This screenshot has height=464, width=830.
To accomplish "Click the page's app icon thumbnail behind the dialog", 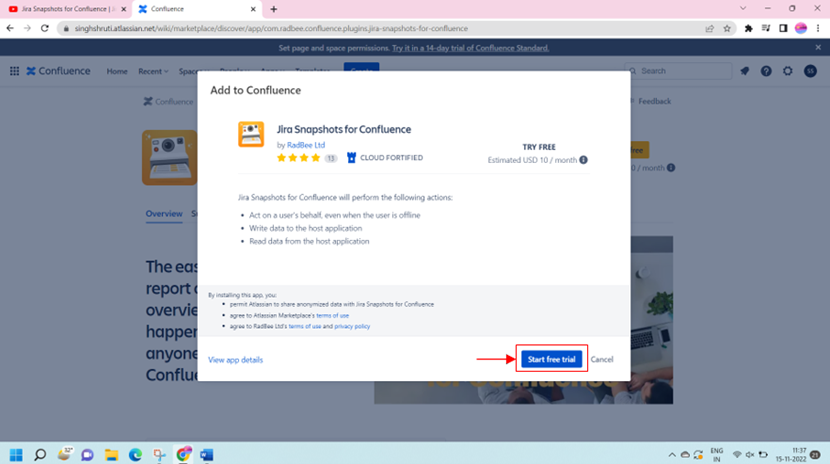I will point(169,158).
